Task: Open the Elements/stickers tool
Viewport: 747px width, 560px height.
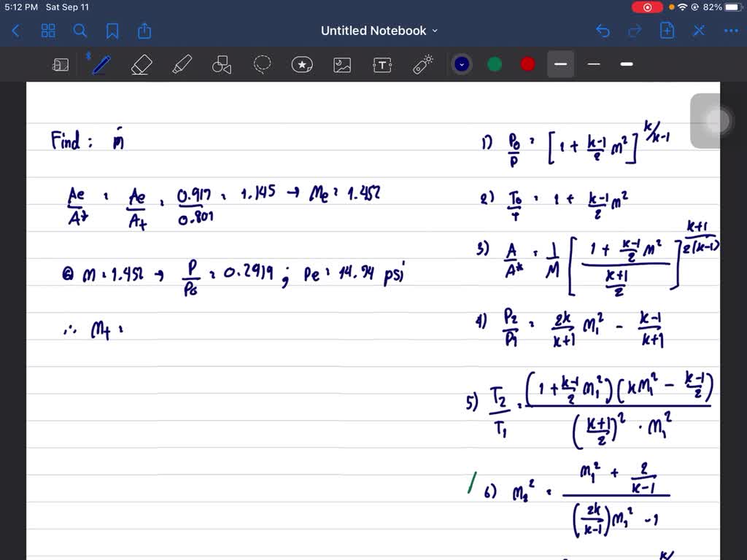Action: (x=302, y=64)
